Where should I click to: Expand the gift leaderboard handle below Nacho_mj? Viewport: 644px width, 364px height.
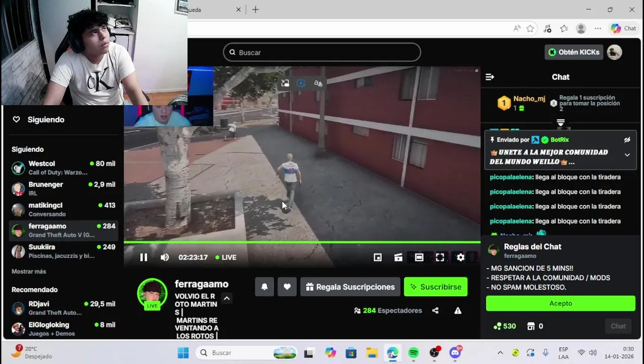pos(561,123)
